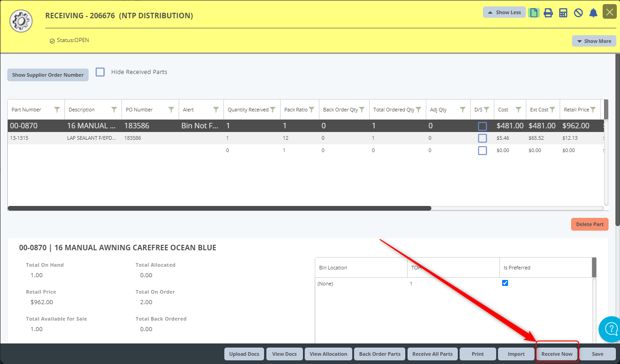Open the PO Number column filter dropdown
This screenshot has width=620, height=364.
(171, 110)
